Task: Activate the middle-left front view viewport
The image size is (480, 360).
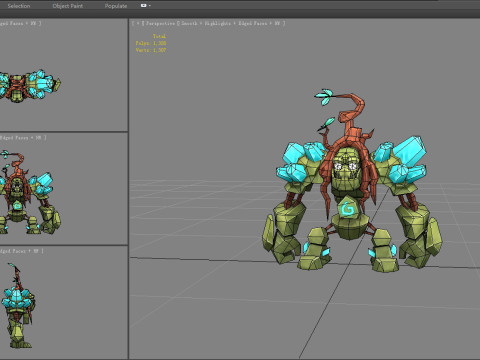Action: tap(64, 189)
